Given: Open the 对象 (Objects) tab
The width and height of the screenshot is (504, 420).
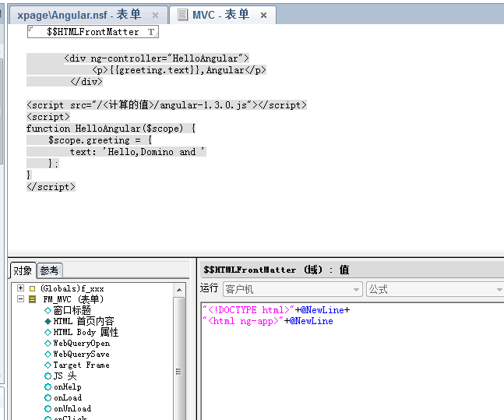Looking at the screenshot, I should tap(23, 270).
